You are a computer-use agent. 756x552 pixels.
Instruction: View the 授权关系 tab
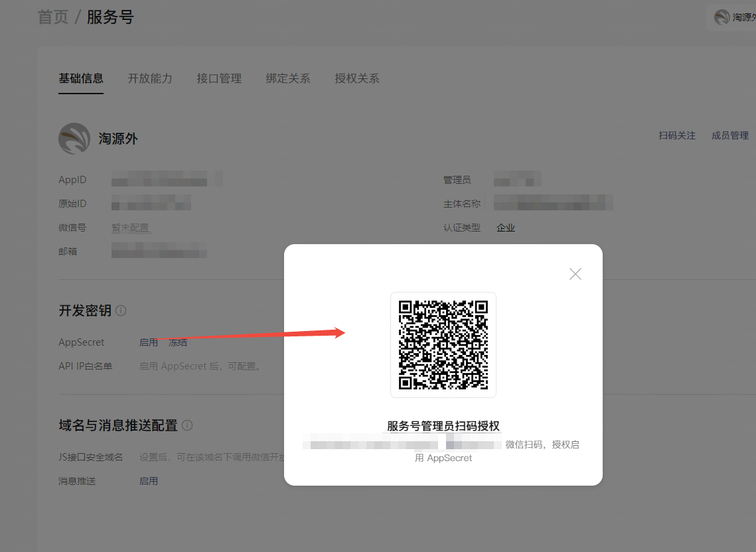coord(357,78)
